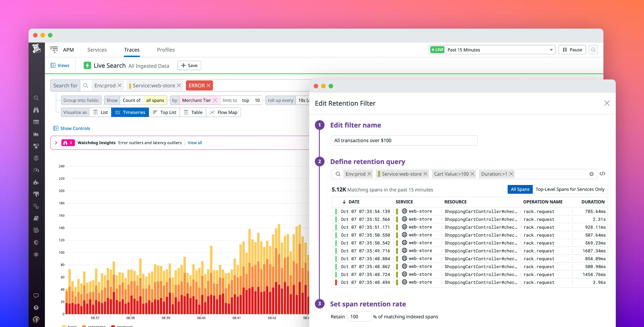Select the Services tab in APM

point(97,49)
